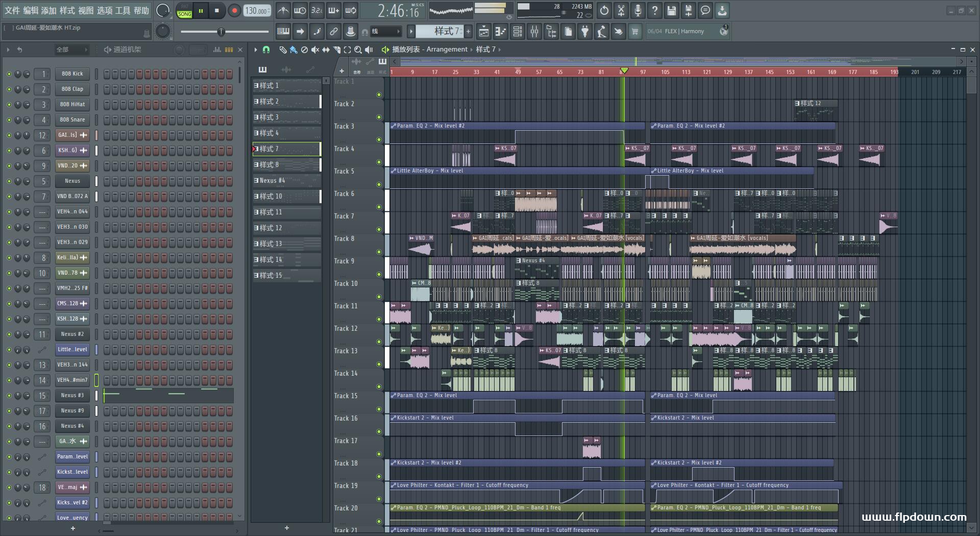980x536 pixels.
Task: Open the Piano roll view icon
Action: pos(501,32)
